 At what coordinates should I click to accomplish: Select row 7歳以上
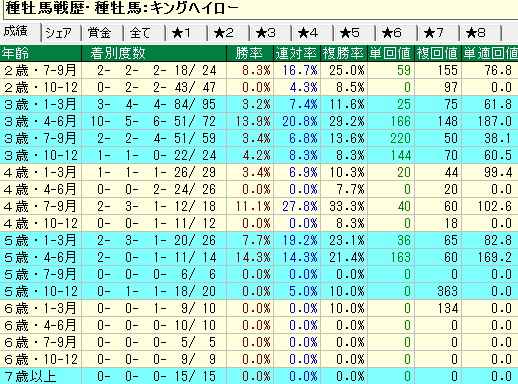pyautogui.click(x=259, y=376)
